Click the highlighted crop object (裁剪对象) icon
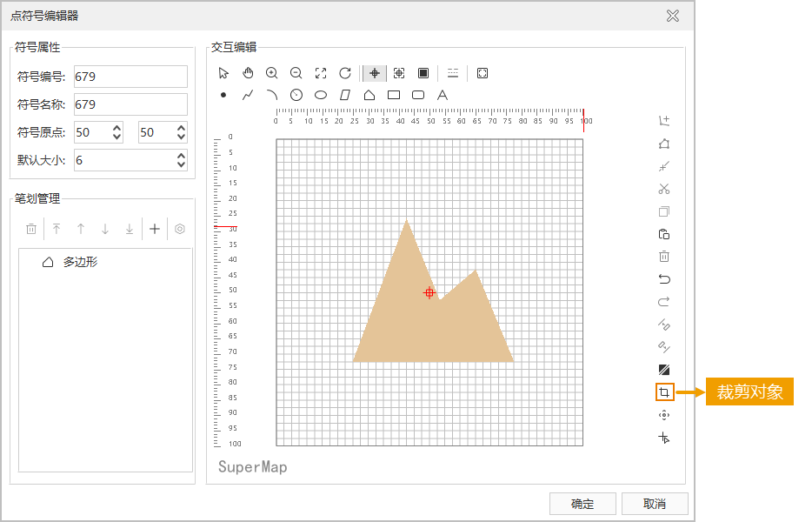The width and height of the screenshot is (812, 522). [x=664, y=392]
